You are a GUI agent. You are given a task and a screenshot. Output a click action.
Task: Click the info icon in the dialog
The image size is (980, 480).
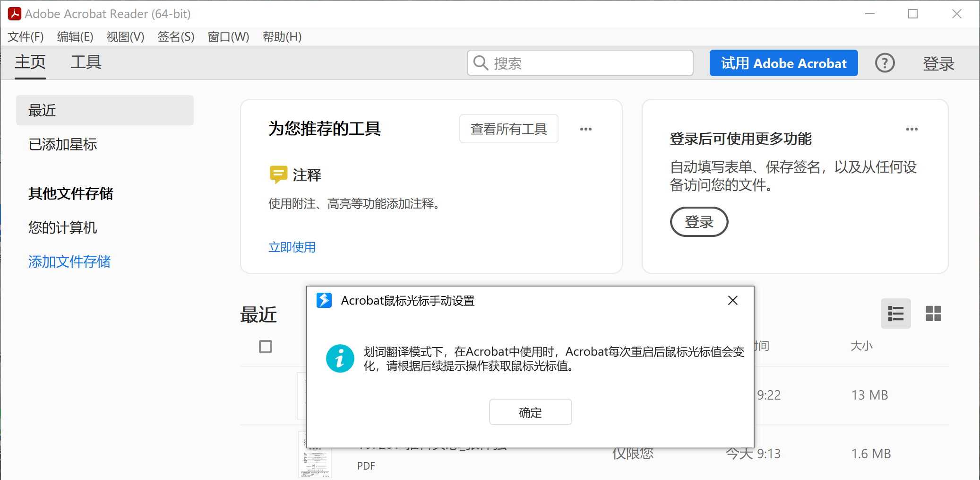click(340, 358)
